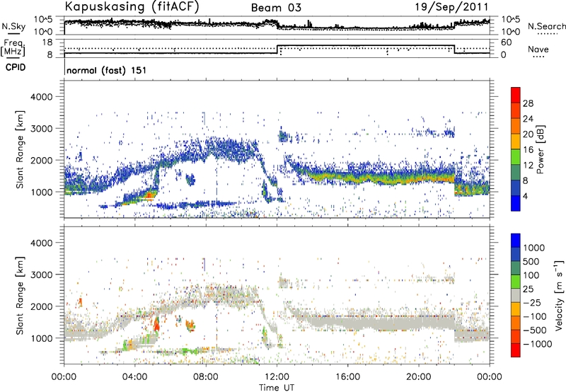The height and width of the screenshot is (392, 566).
Task: Click the date '19/Sep/2011'
Action: (x=451, y=6)
